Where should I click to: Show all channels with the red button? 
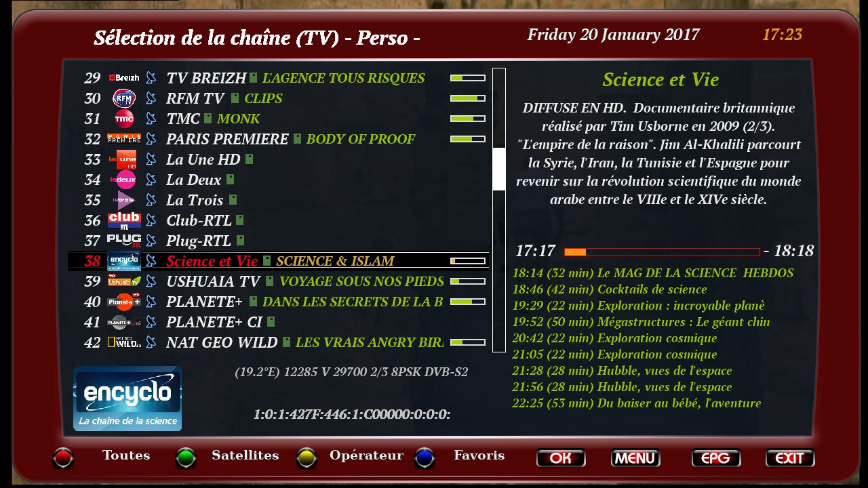63,459
